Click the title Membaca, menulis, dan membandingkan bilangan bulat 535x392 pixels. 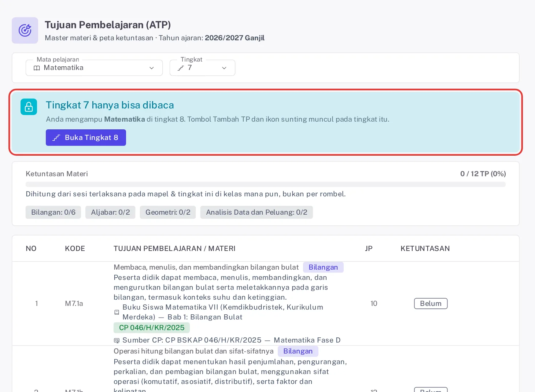point(206,267)
